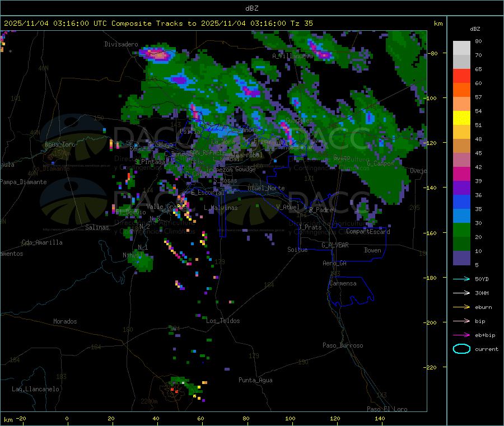Click the 'Morados' map label

coord(65,321)
